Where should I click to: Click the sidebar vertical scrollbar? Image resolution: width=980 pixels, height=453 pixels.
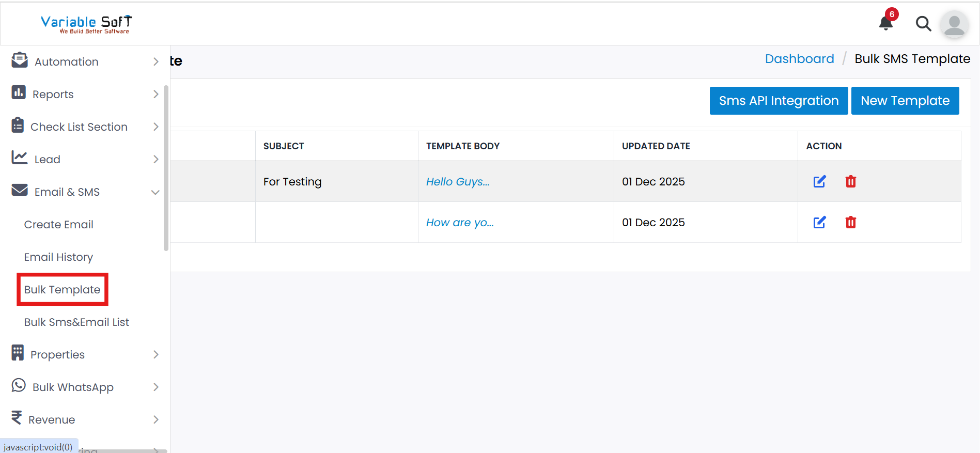click(166, 168)
